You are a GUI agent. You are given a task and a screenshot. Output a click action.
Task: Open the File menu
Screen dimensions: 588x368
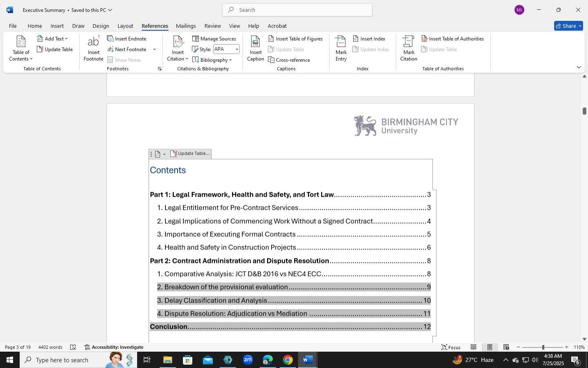13,26
